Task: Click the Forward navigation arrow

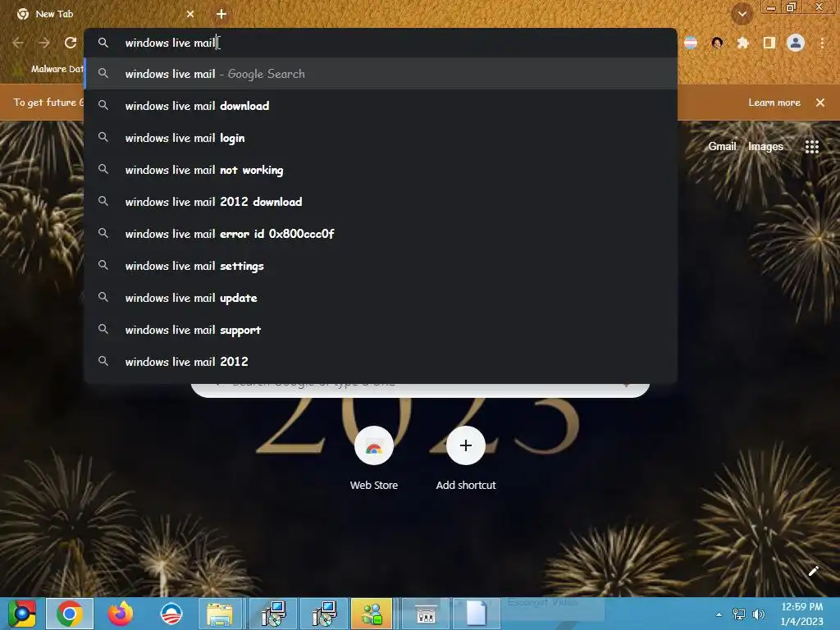Action: pos(44,43)
